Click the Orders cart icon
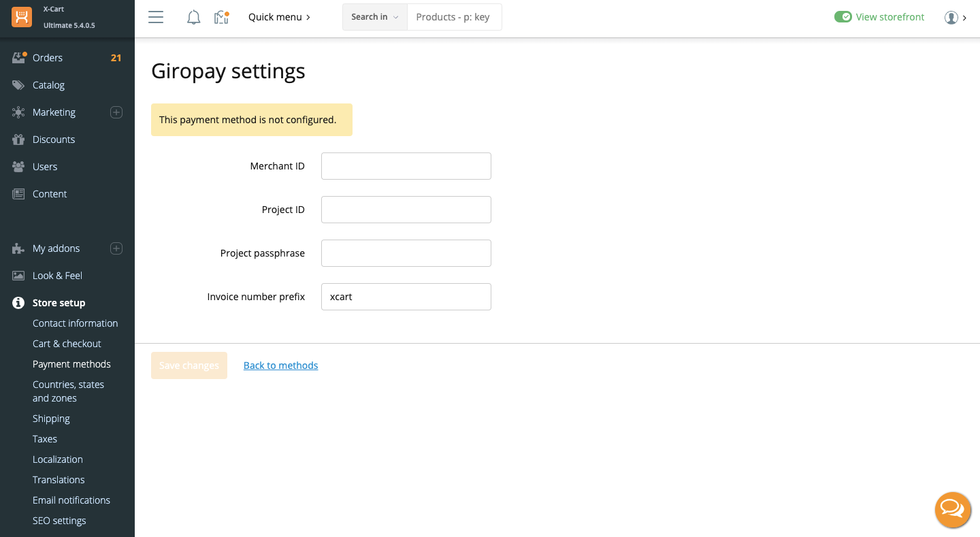Viewport: 980px width, 537px height. pyautogui.click(x=18, y=58)
